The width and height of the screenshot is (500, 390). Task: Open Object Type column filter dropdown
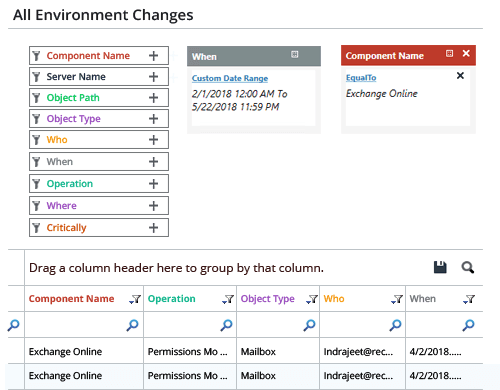tap(312, 299)
